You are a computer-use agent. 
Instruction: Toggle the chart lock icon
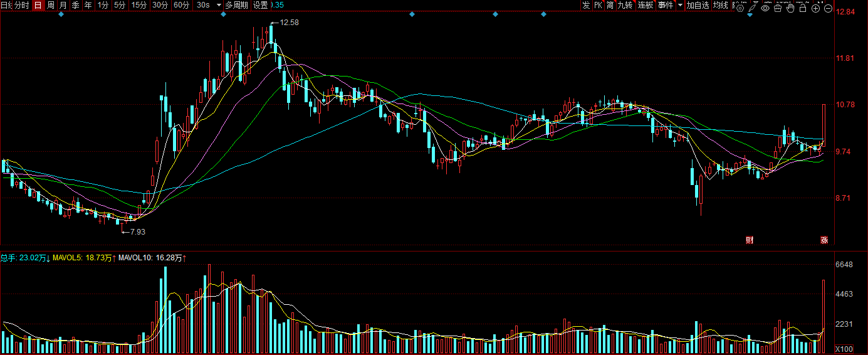[803, 8]
